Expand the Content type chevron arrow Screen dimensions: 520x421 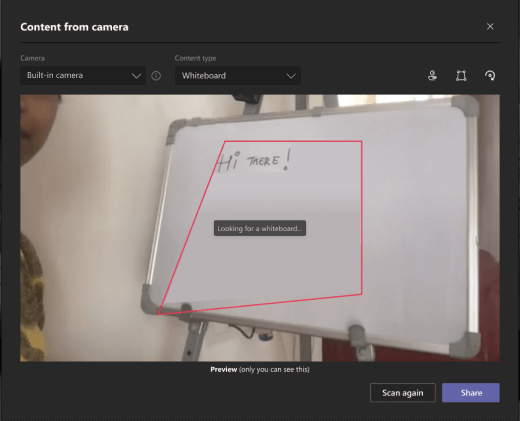tap(291, 76)
